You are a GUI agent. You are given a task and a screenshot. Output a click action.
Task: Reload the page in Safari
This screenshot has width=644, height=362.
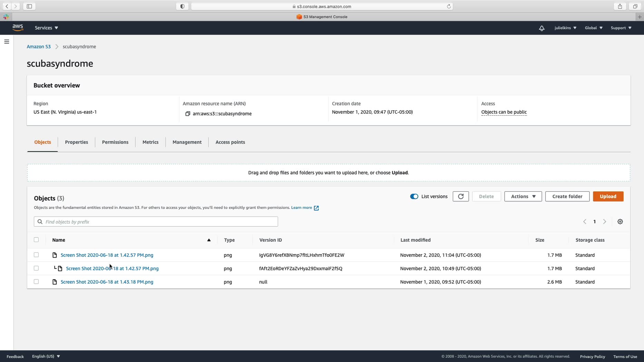coord(449,6)
